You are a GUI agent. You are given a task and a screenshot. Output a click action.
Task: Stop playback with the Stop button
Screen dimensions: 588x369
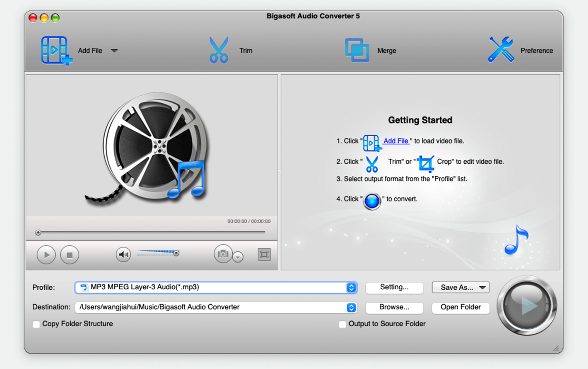(x=70, y=255)
